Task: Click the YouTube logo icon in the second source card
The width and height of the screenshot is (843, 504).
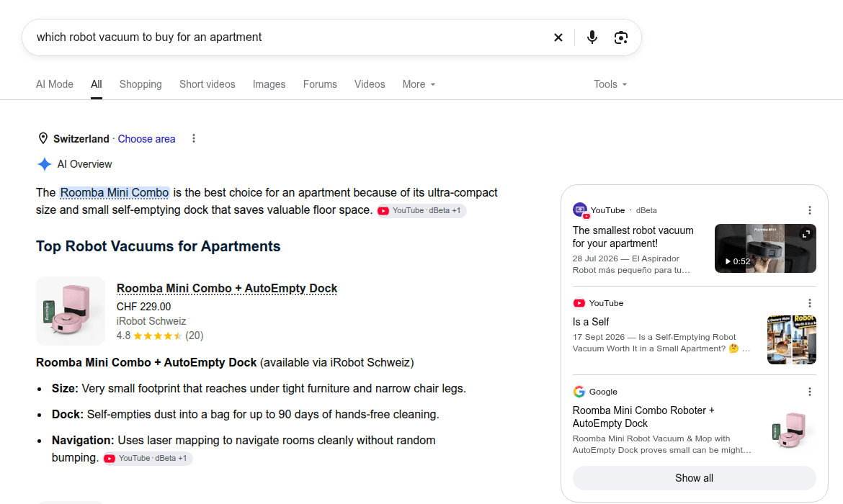Action: 579,303
